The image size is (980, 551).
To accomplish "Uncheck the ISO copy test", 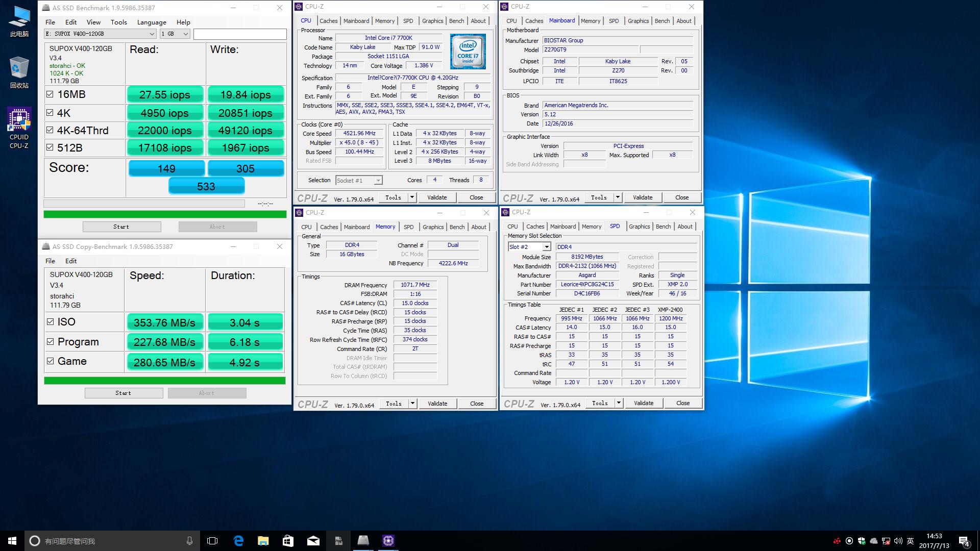I will 50,322.
